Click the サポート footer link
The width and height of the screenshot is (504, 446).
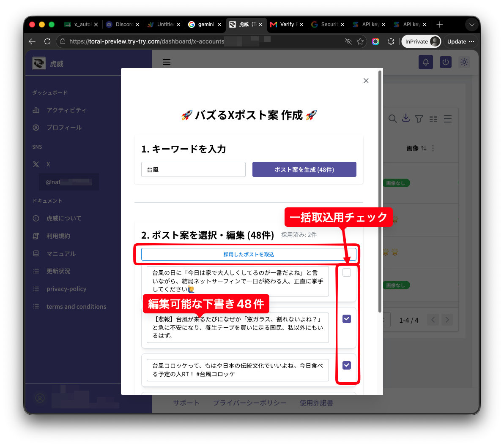point(186,403)
